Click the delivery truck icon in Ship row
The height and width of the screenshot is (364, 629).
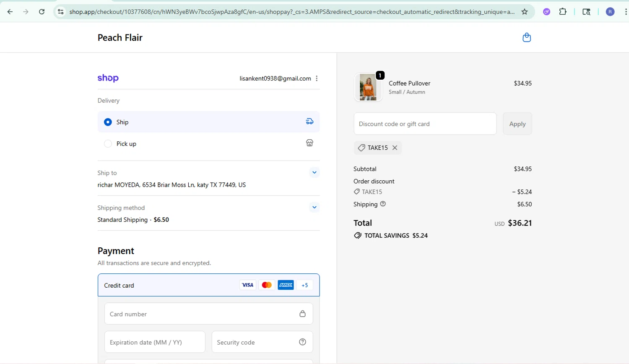309,122
